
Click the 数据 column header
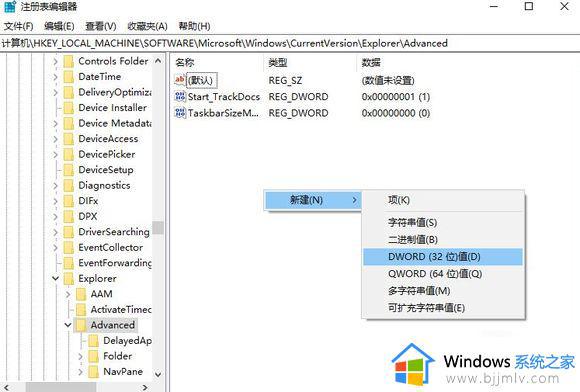coord(371,62)
